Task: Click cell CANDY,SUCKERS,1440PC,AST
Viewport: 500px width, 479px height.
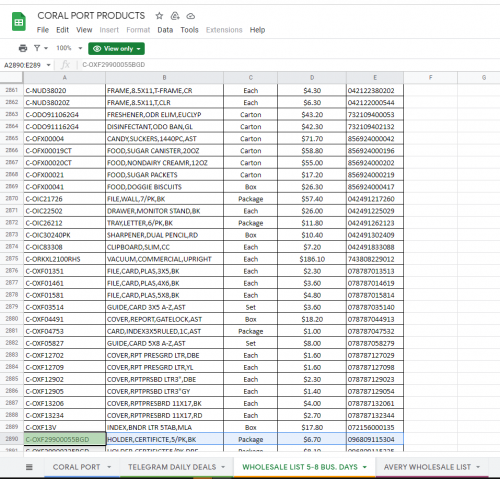Action: pos(164,139)
